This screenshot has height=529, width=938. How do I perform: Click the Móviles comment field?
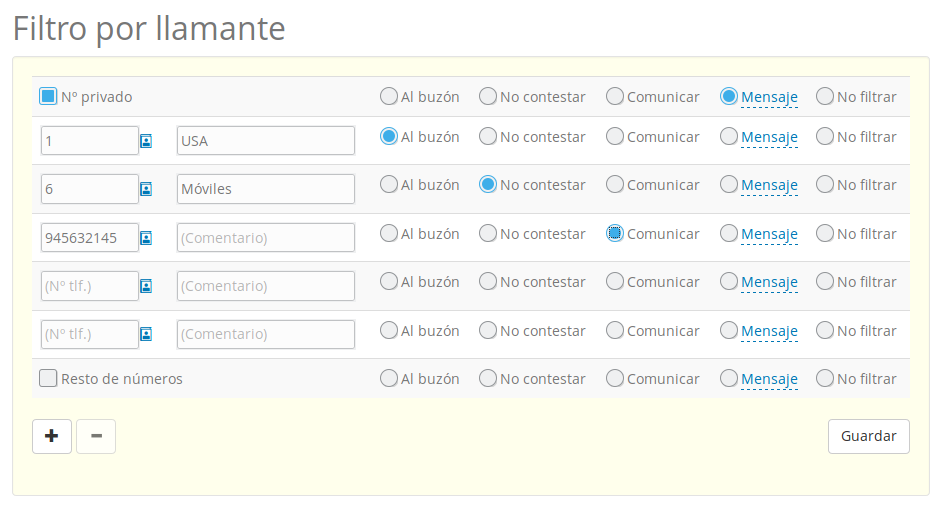[x=265, y=189]
